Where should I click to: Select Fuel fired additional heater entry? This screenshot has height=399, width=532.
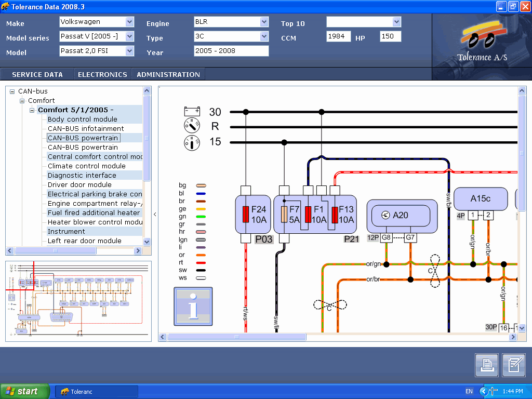click(94, 212)
